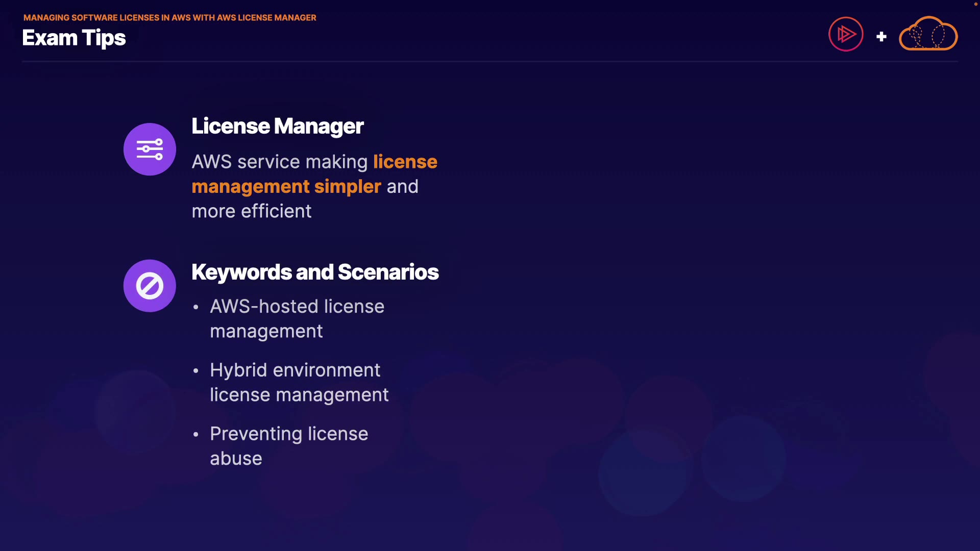Click the orange cloud guru logo
Image resolution: width=980 pixels, height=551 pixels.
click(x=928, y=34)
